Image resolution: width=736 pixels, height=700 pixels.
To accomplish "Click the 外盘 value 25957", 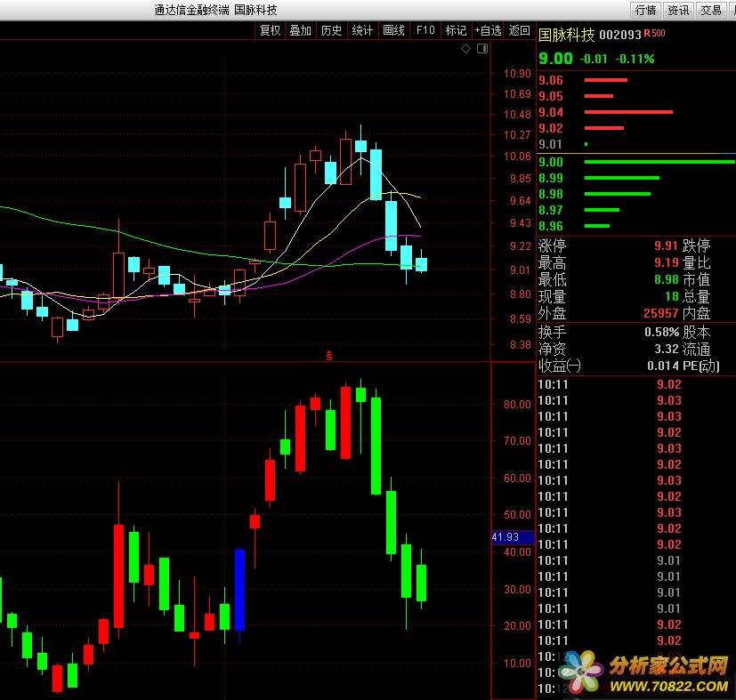I will coord(661,313).
